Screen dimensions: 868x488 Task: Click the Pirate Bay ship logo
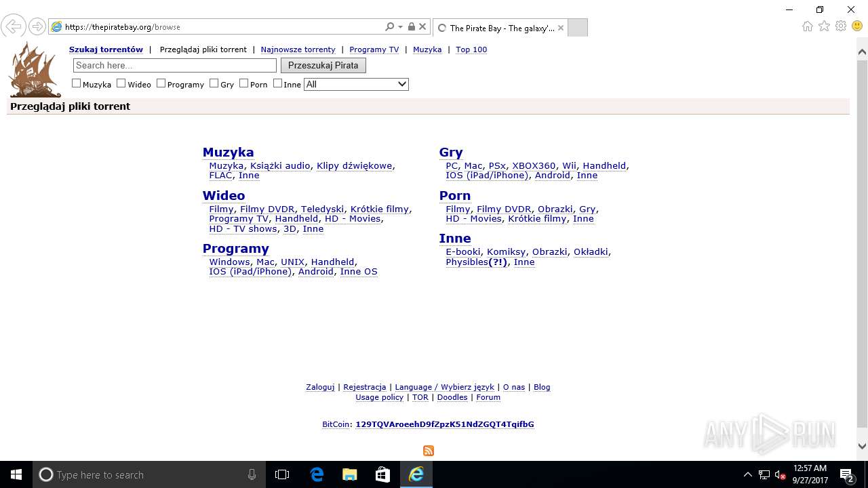[x=35, y=69]
